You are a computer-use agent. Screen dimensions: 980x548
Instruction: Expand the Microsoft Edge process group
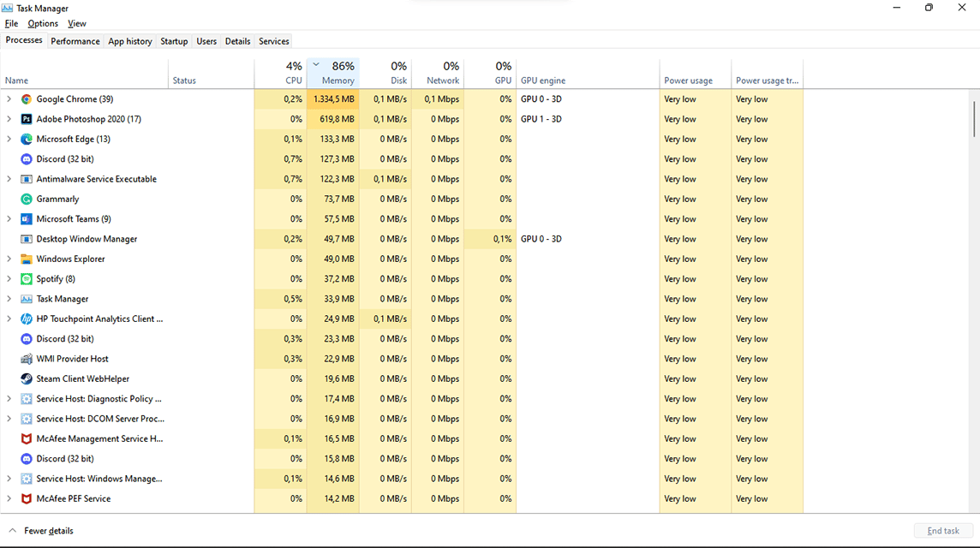[x=9, y=140]
